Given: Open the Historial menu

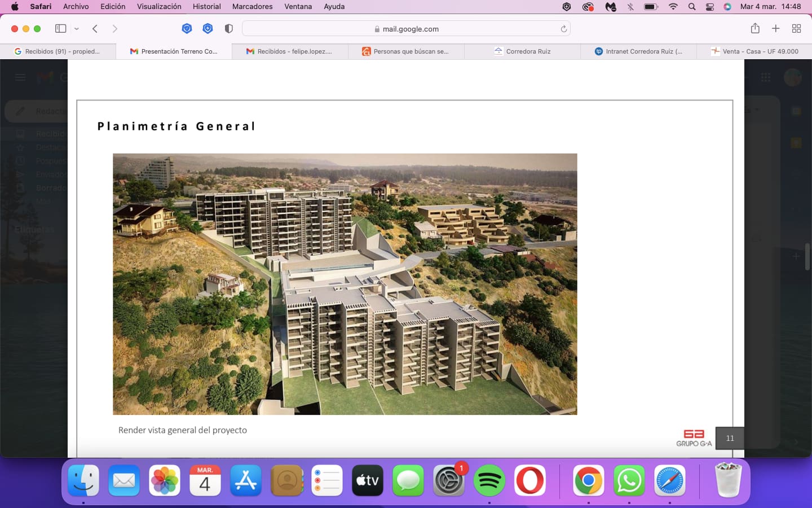Looking at the screenshot, I should pos(207,7).
